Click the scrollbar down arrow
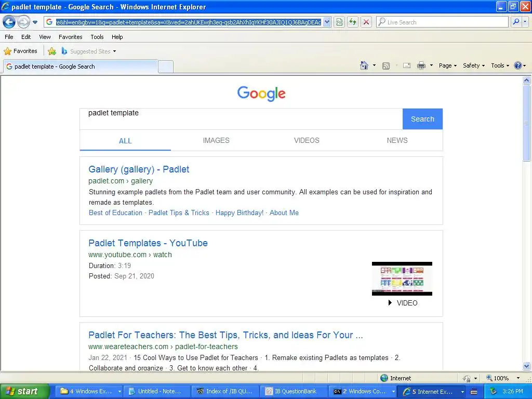This screenshot has height=399, width=532. [527, 366]
